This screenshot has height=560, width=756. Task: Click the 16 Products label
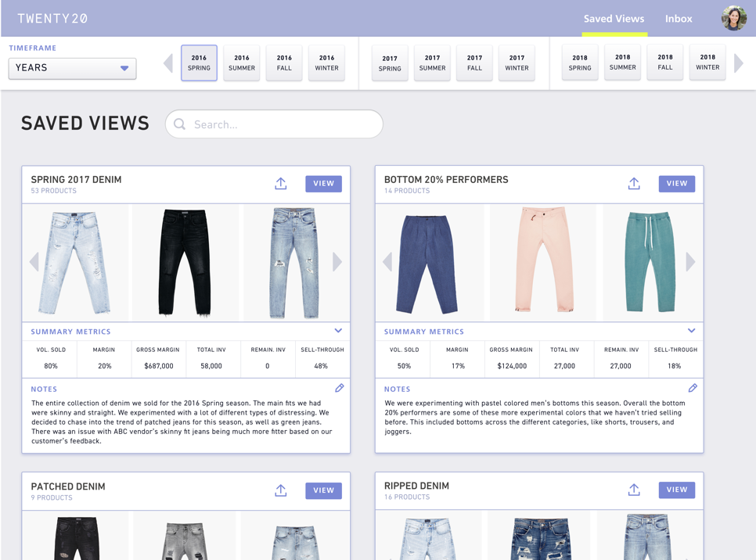(x=407, y=497)
